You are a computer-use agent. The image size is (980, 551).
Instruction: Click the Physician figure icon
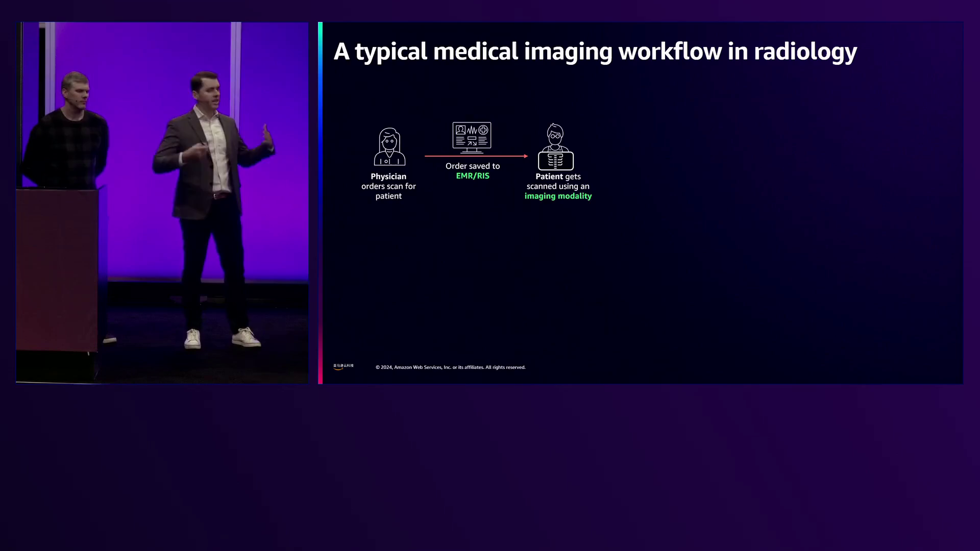point(389,147)
